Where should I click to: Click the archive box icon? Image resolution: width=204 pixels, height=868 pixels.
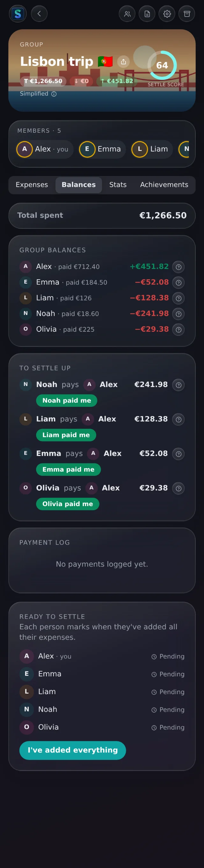pos(187,14)
